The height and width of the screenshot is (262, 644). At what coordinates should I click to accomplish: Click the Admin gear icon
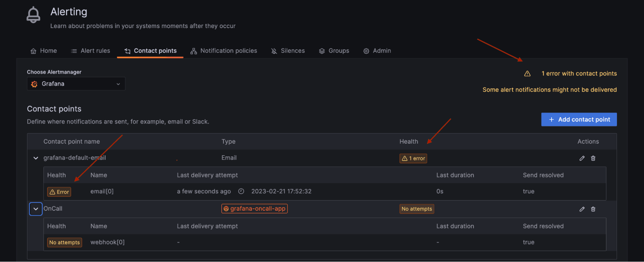point(366,51)
